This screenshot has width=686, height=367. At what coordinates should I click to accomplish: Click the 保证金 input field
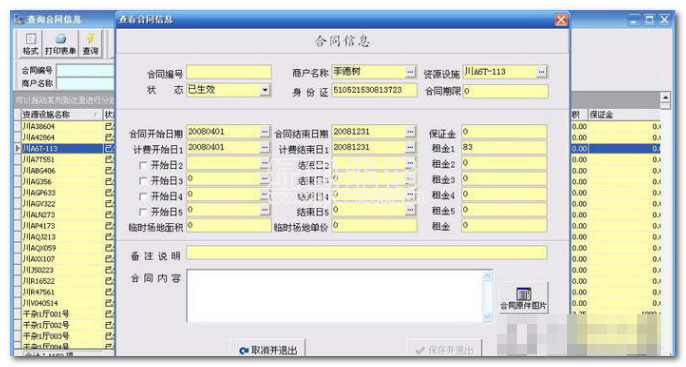click(x=504, y=132)
